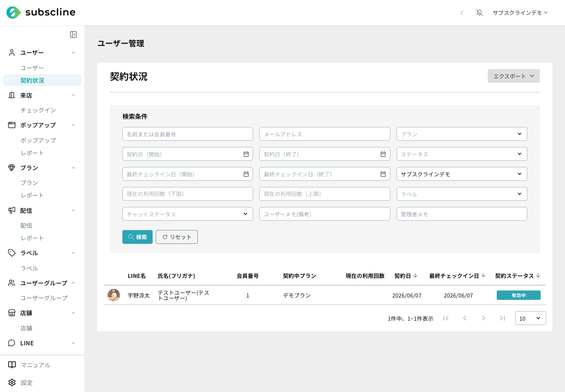Go to チェックイン page
The image size is (565, 392).
(x=38, y=110)
